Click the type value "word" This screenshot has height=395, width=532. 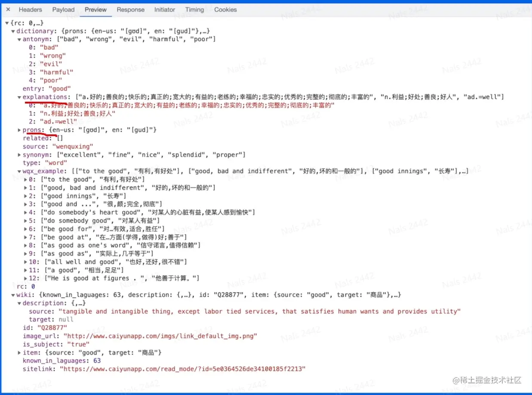(56, 163)
